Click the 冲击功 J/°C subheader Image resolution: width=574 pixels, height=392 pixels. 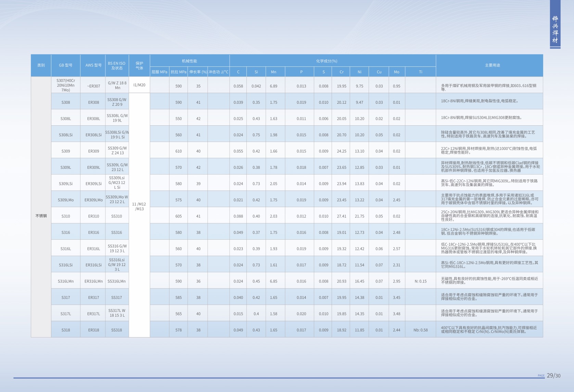point(218,72)
